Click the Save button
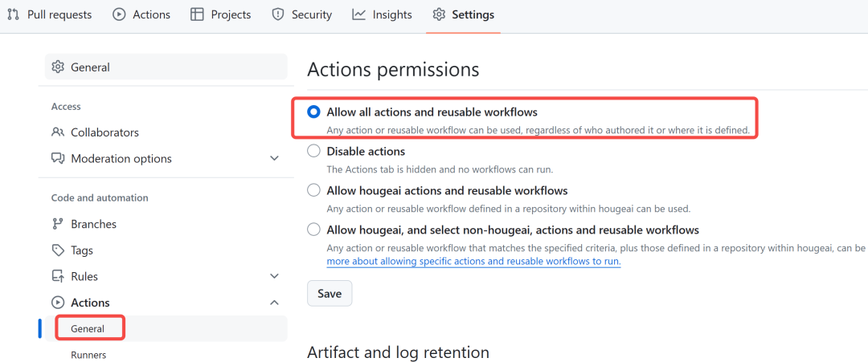Viewport: 868px width, 362px height. tap(330, 294)
